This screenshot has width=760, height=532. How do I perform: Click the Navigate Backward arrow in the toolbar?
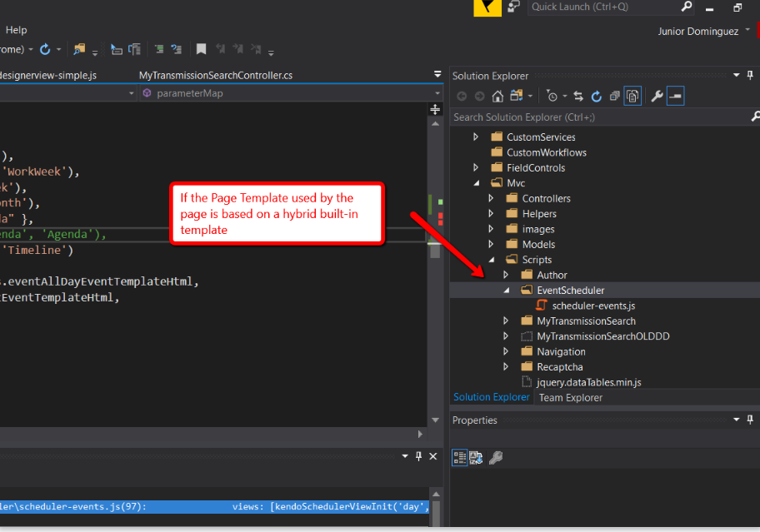pyautogui.click(x=461, y=96)
